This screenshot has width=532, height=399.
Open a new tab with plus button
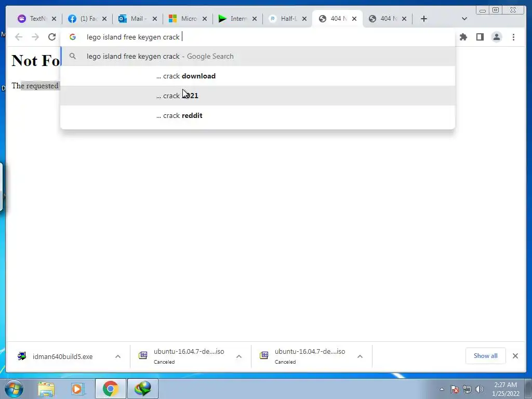tap(424, 19)
